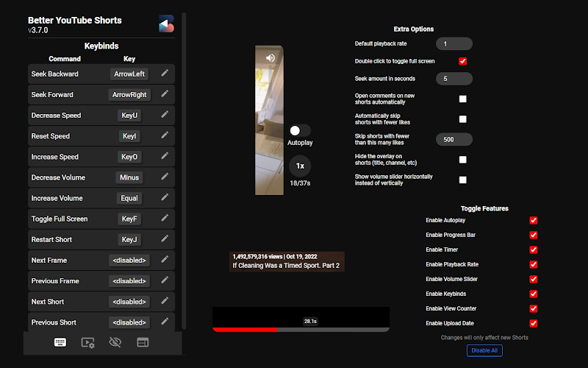Screen dimensions: 588x368
Task: Uncheck Enable View Counter feature
Action: 534,308
